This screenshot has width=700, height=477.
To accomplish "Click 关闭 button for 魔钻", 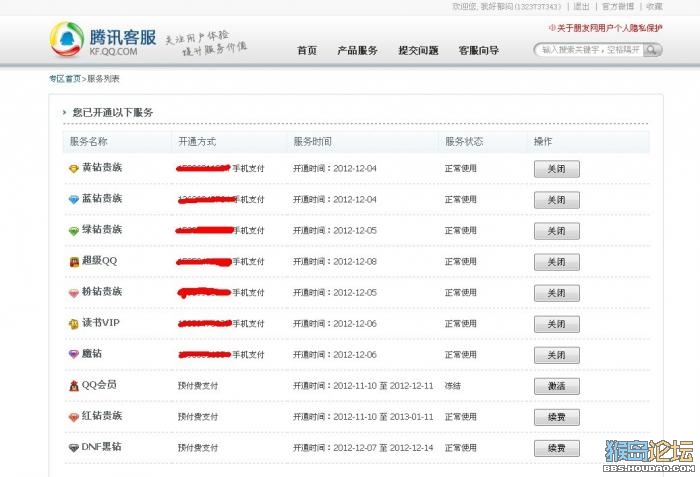I will [557, 355].
